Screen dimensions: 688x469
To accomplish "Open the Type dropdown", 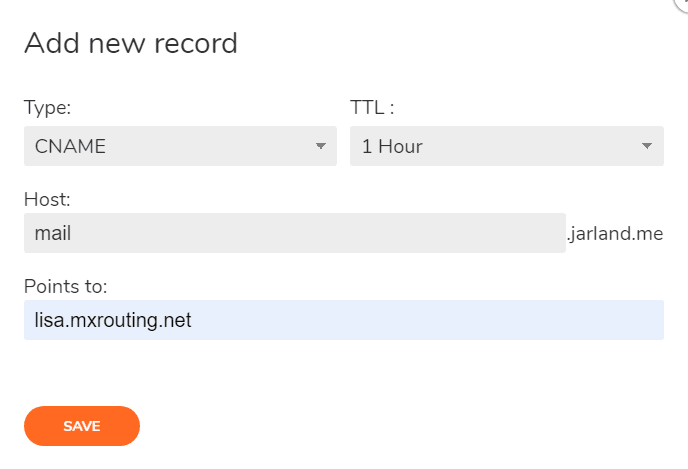I will (x=180, y=146).
